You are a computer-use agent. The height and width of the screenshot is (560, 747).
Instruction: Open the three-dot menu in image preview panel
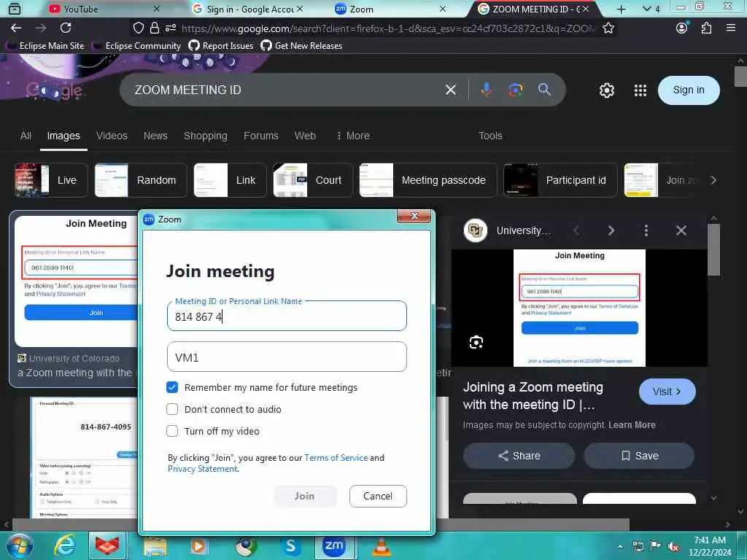pyautogui.click(x=646, y=230)
